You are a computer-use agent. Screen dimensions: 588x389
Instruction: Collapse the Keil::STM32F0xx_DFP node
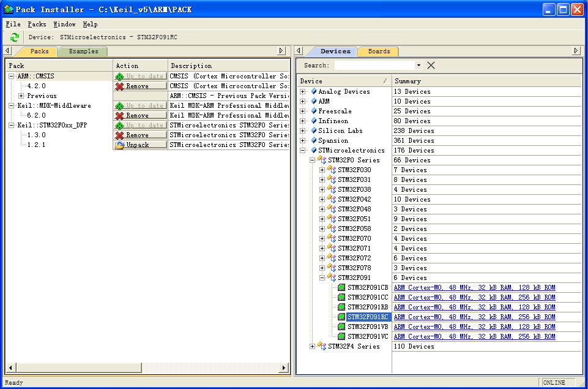point(12,125)
